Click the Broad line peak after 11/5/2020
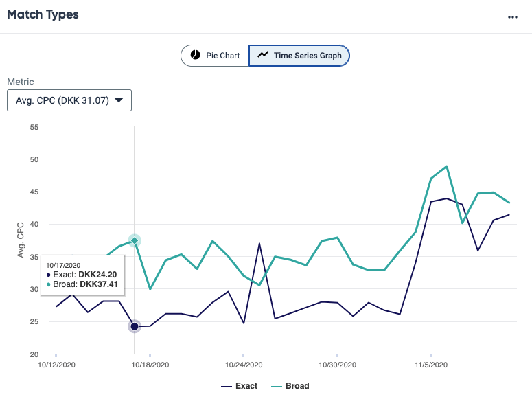 click(447, 166)
